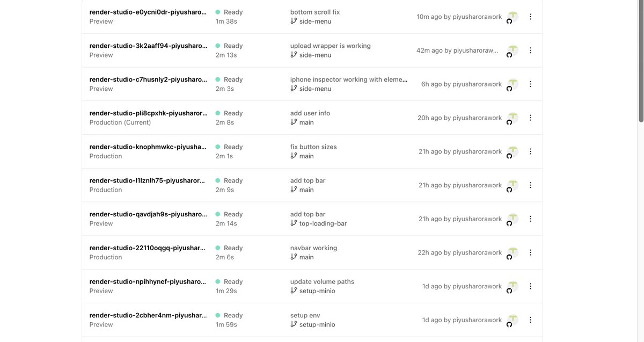This screenshot has width=644, height=342.
Task: Click the main branch under fix button sizes
Action: point(306,156)
